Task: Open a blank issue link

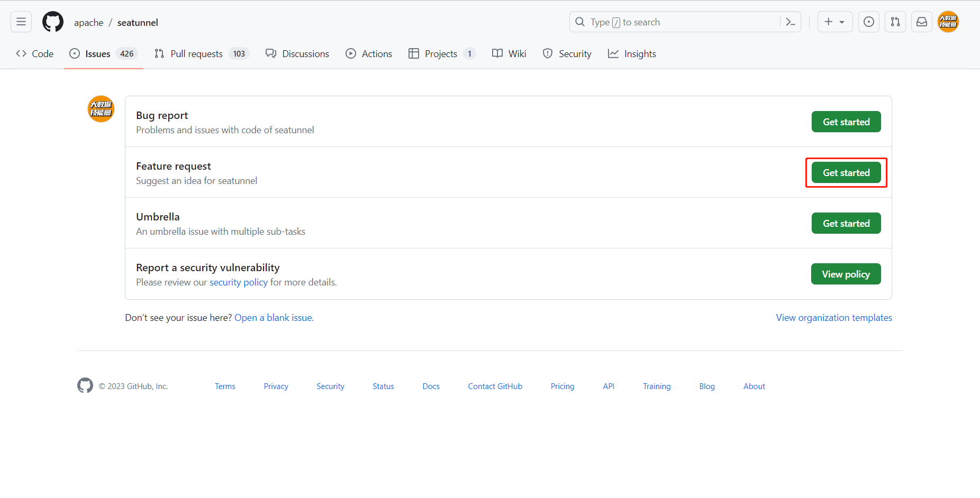Action: [273, 318]
